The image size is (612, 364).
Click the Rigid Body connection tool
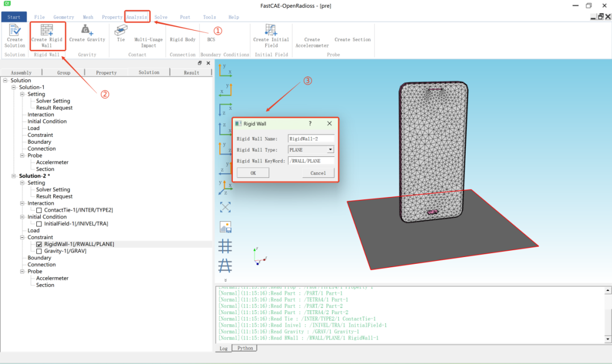[x=182, y=40]
